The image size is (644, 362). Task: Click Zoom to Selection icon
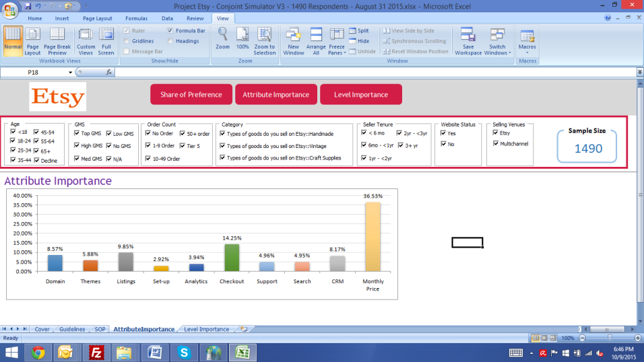point(265,40)
